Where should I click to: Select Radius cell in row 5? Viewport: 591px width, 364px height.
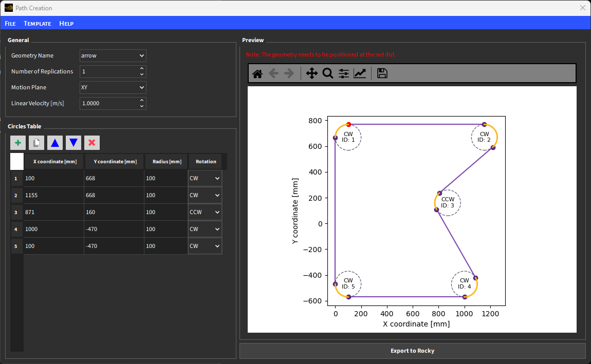(x=166, y=246)
